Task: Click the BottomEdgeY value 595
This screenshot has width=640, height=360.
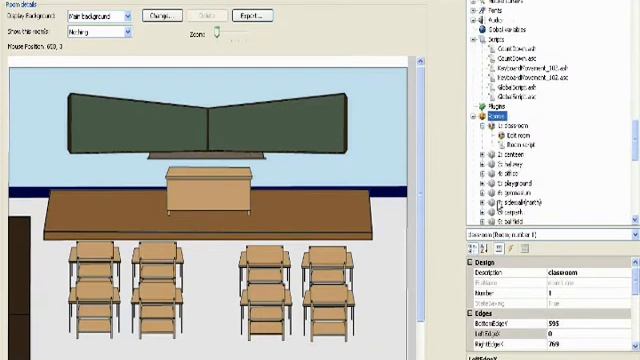Action: click(589, 324)
